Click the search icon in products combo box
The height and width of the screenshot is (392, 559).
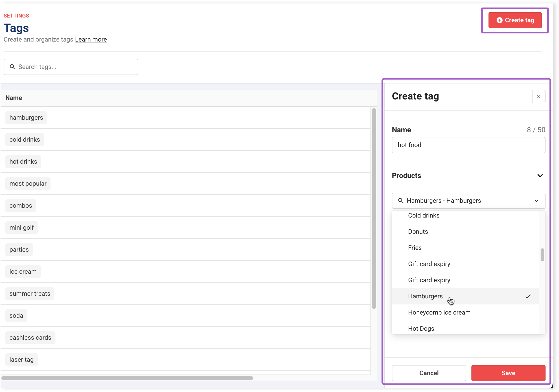pos(401,201)
